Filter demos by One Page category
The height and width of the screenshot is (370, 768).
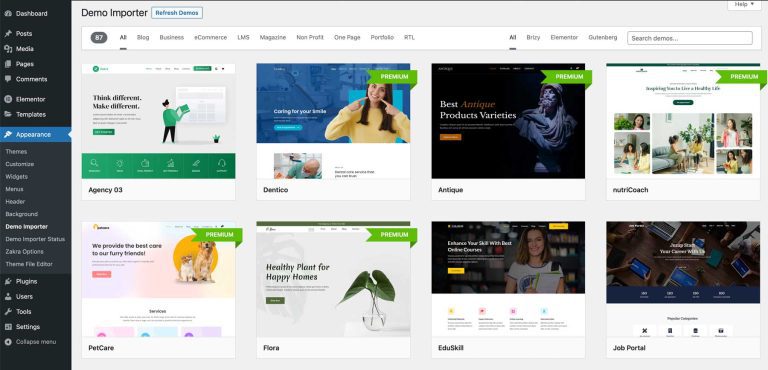tap(347, 38)
